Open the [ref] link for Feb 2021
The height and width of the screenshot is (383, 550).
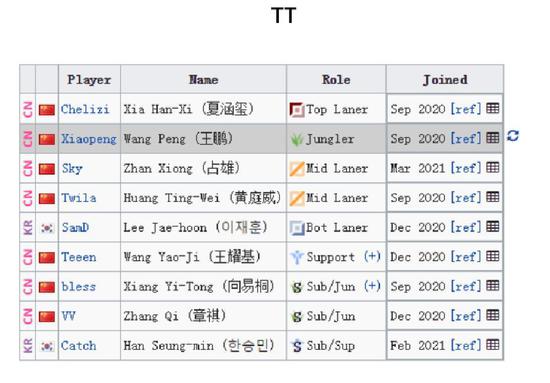click(466, 345)
